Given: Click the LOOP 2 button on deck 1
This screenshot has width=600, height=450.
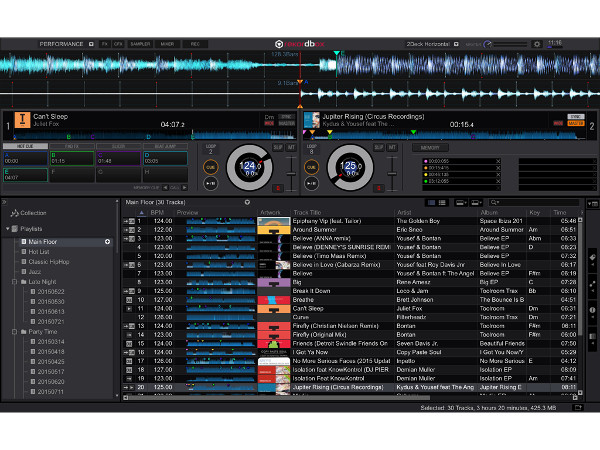Looking at the screenshot, I should pos(210,149).
